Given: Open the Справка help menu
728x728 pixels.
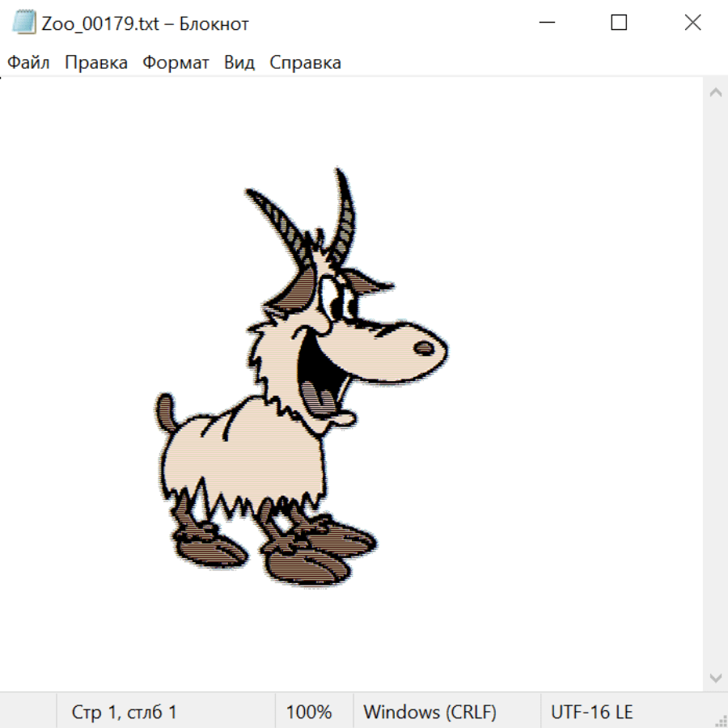Looking at the screenshot, I should 305,63.
